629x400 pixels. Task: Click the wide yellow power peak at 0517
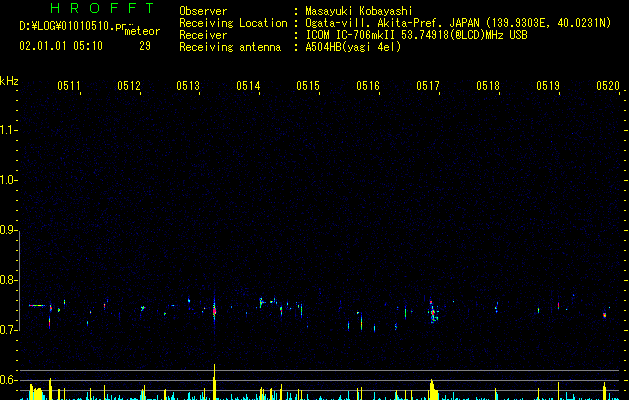pos(432,390)
